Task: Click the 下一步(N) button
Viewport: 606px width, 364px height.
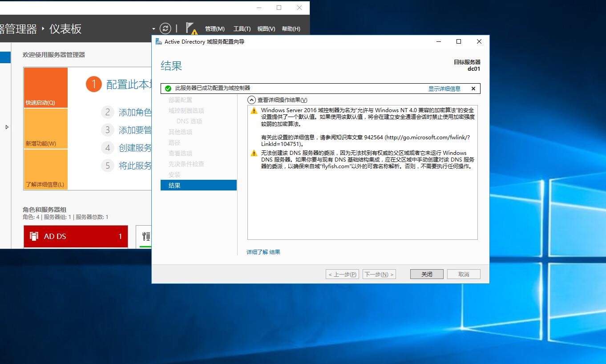Action: [379, 274]
